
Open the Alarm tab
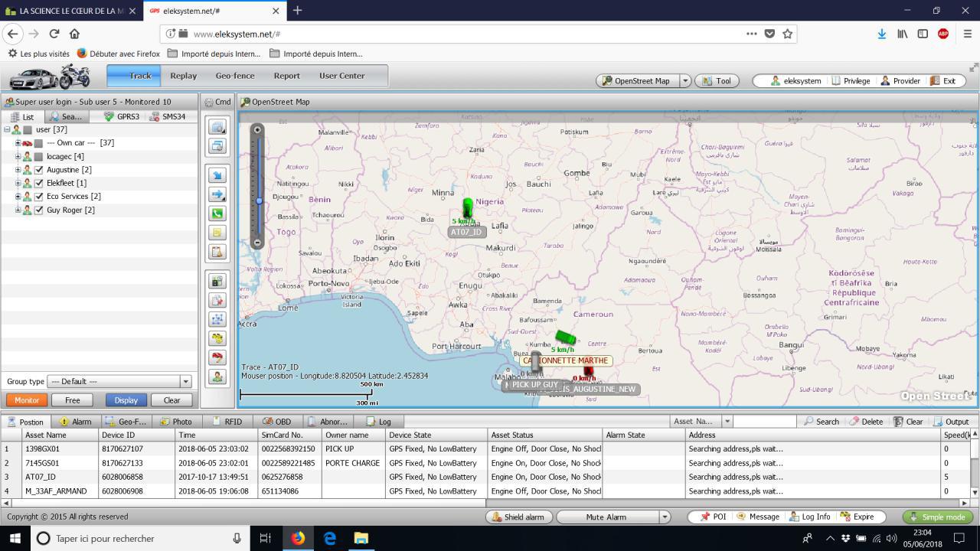pos(75,422)
